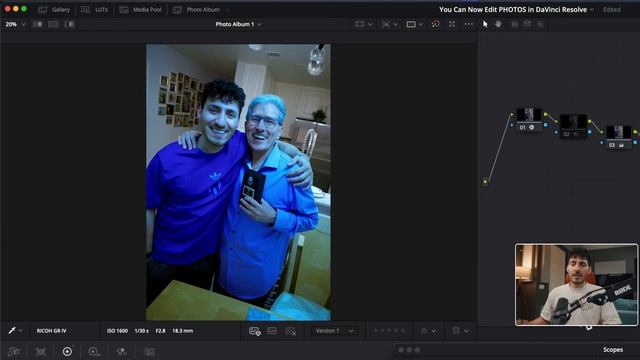
Task: Select the arrow pointer tool in node editor
Action: pos(485,24)
